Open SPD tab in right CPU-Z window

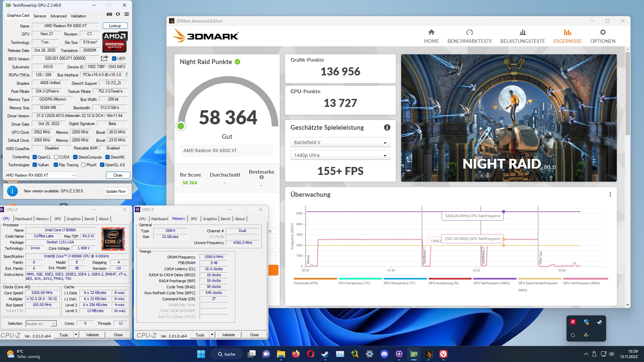194,219
